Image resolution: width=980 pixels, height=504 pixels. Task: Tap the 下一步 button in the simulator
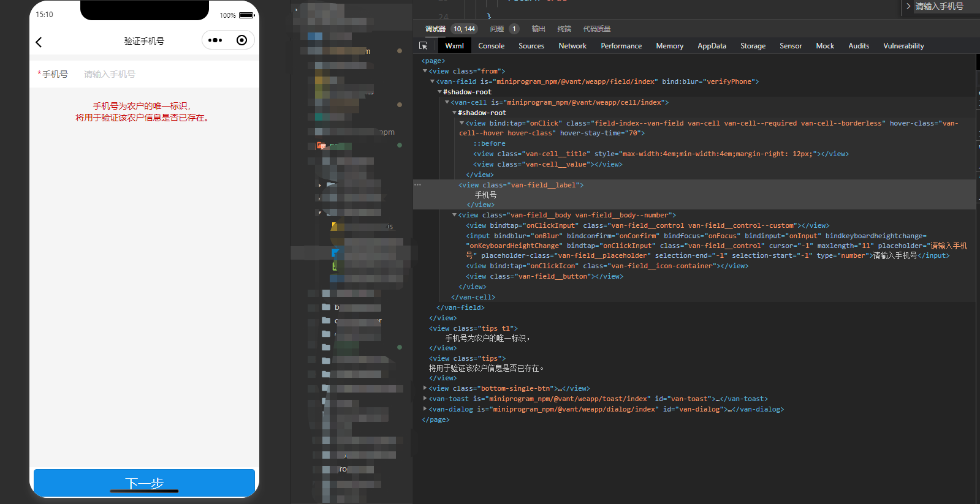pos(144,483)
